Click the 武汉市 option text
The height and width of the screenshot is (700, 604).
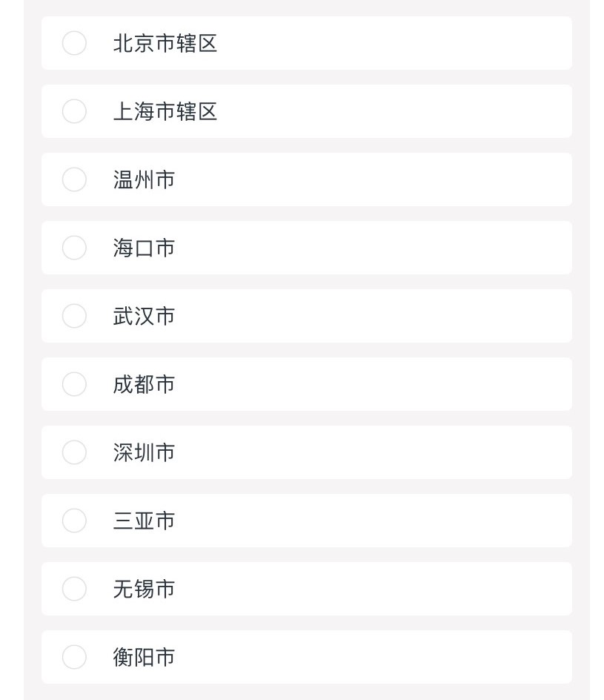coord(144,316)
